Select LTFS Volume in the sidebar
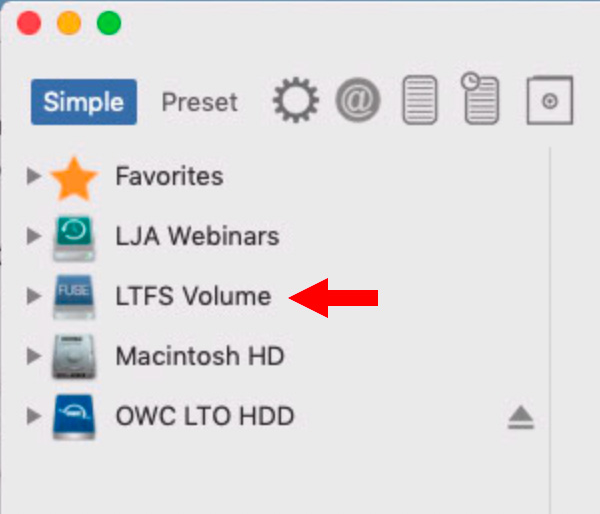The width and height of the screenshot is (600, 514). (194, 296)
